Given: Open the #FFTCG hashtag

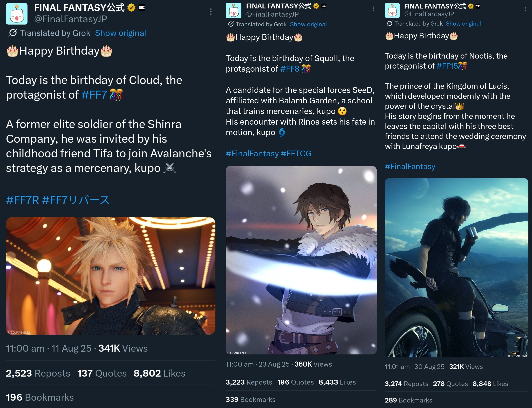Looking at the screenshot, I should (296, 154).
